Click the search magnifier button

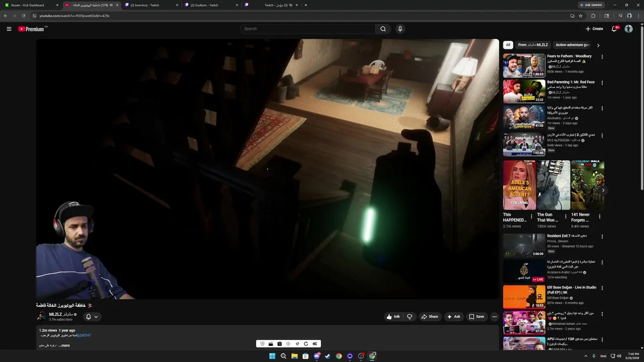383,29
